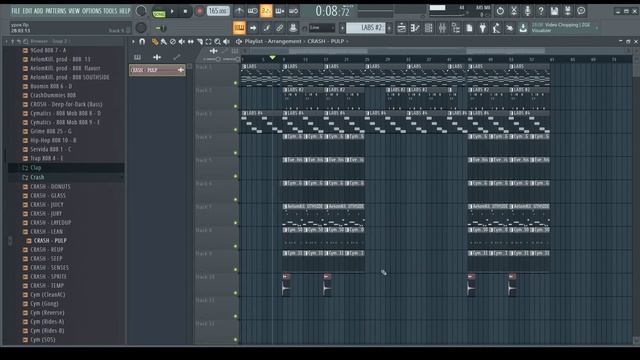Open the Playlist view icon

pos(402,28)
